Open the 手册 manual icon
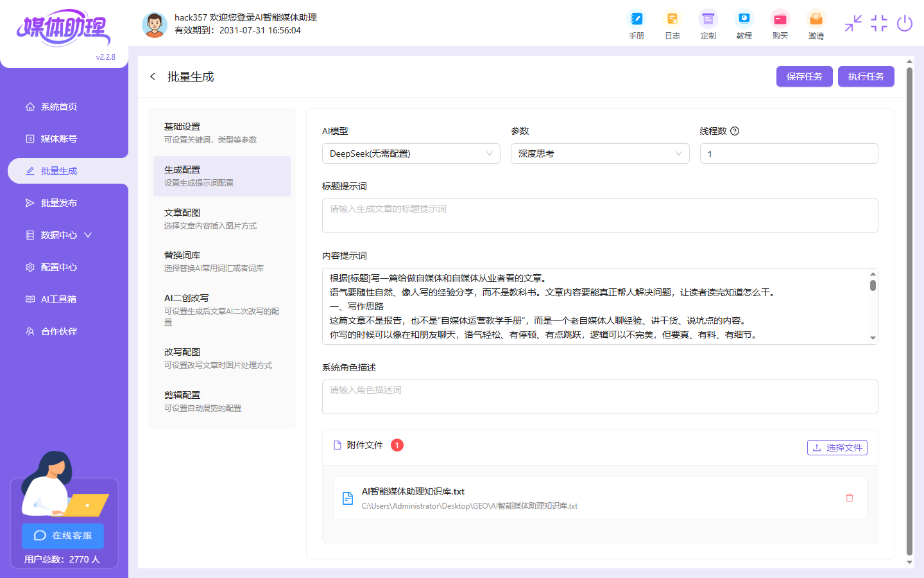This screenshot has width=924, height=578. click(x=637, y=24)
